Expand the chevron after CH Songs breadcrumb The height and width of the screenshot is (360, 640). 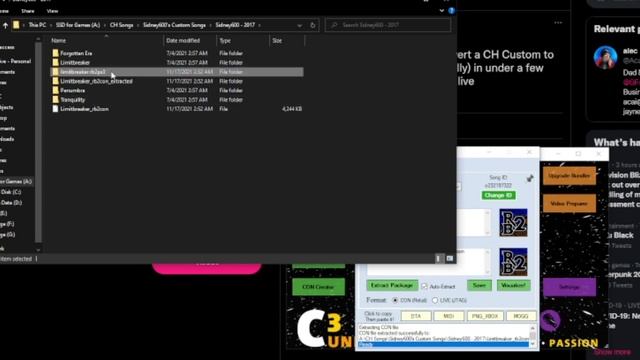pyautogui.click(x=138, y=25)
